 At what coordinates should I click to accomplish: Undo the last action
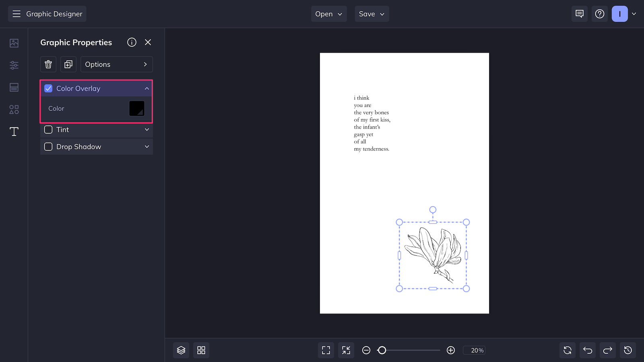click(x=587, y=350)
